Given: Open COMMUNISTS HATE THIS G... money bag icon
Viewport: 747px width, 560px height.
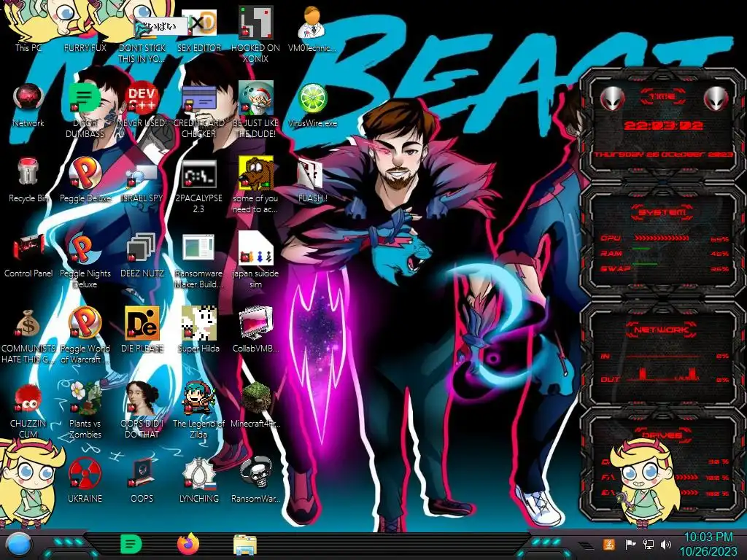Looking at the screenshot, I should click(x=28, y=336).
